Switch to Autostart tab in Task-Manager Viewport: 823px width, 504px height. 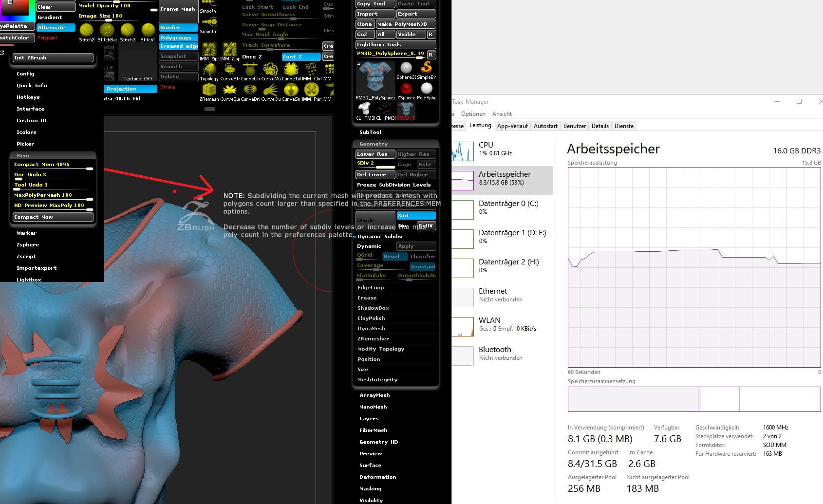[x=545, y=126]
